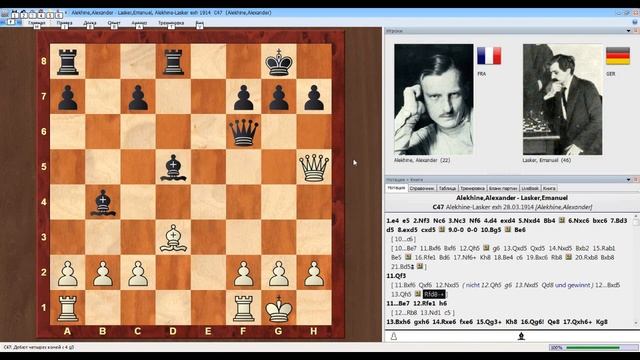The width and height of the screenshot is (640, 360).
Task: Select the black rook on d8
Action: tap(173, 61)
